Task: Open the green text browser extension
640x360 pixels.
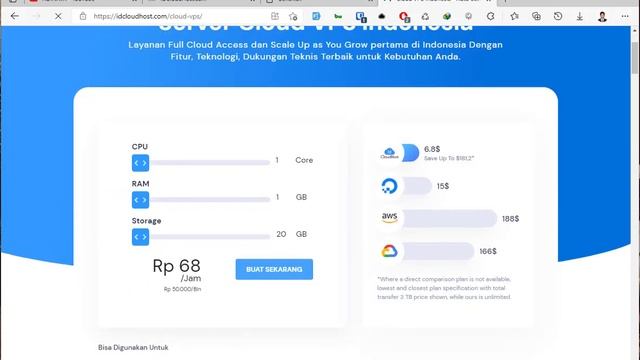Action: click(338, 16)
